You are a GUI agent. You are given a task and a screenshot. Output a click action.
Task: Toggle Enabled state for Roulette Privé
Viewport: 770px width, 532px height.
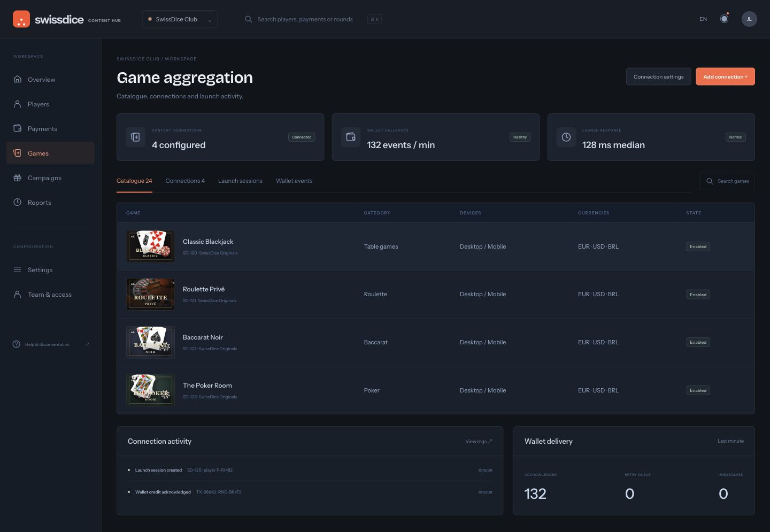tap(698, 295)
